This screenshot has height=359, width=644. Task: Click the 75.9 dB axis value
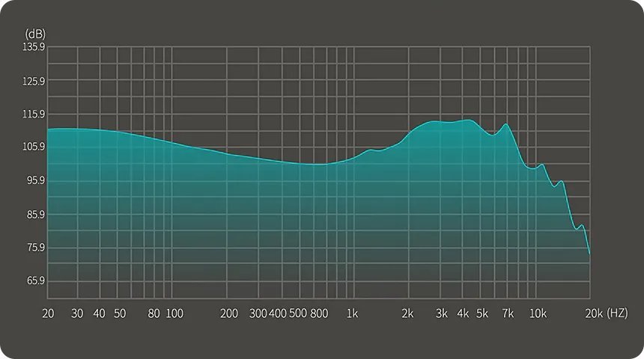coord(36,248)
